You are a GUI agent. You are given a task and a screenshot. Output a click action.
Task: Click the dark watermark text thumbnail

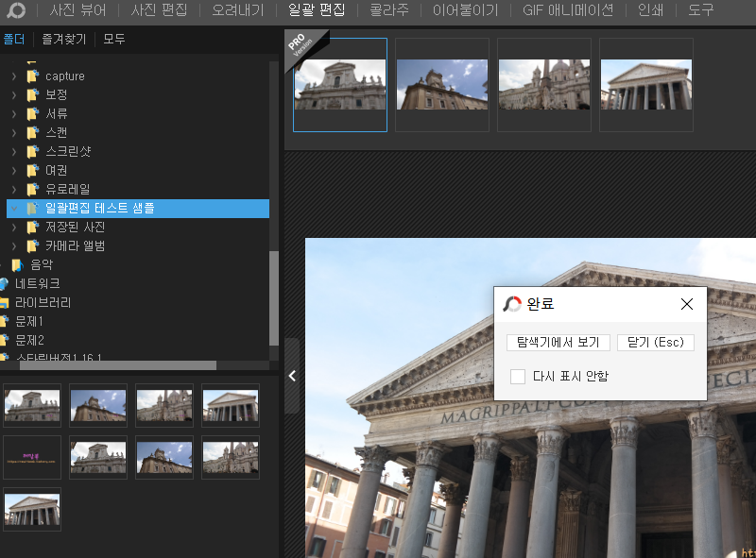(x=32, y=457)
